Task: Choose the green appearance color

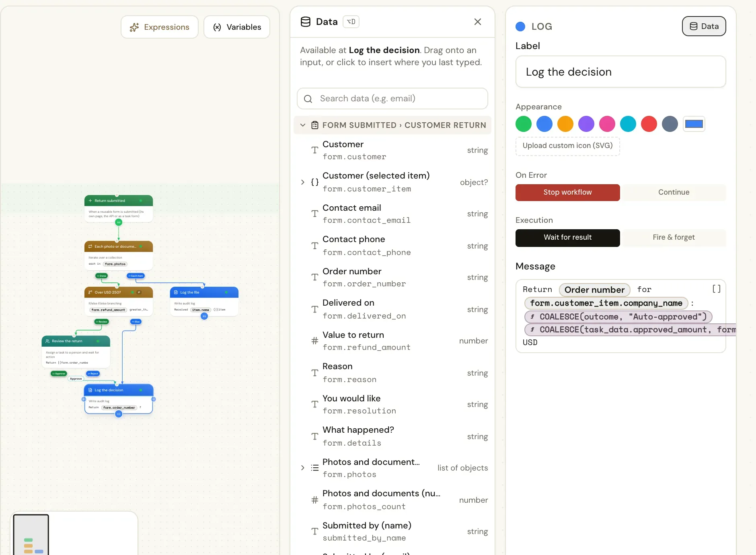Action: [524, 124]
